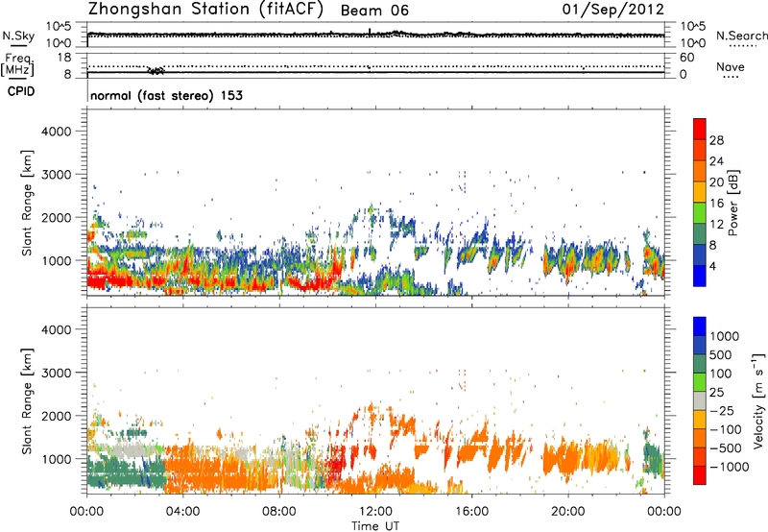Click the Slant Range [km] label of power panel
Image resolution: width=768 pixels, height=532 pixels.
point(27,203)
